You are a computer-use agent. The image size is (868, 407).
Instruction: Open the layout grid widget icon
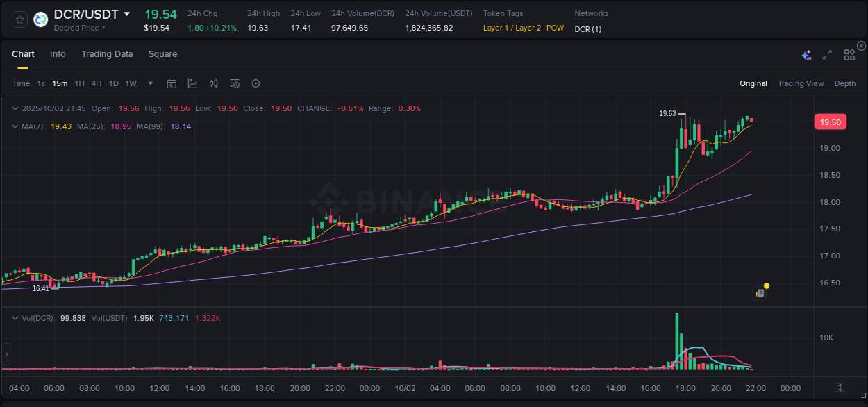[x=849, y=54]
